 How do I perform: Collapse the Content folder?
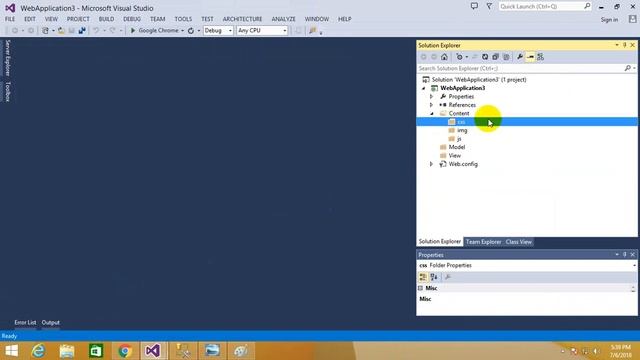(432, 113)
